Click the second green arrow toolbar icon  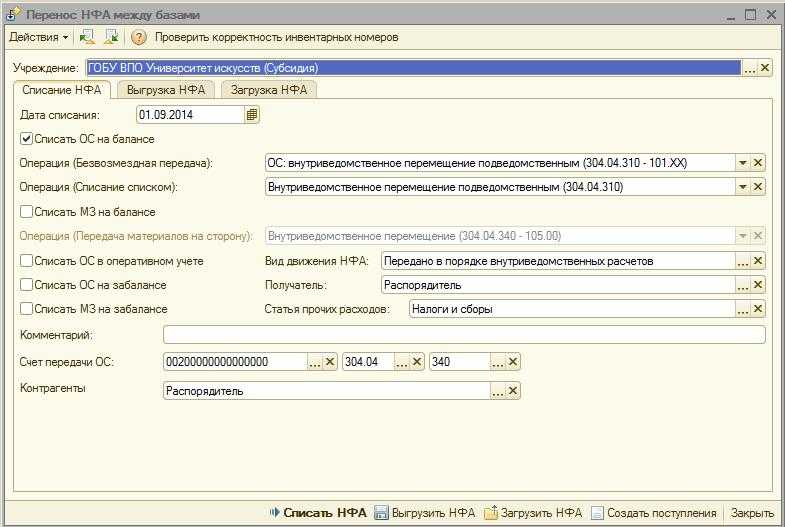[x=111, y=37]
